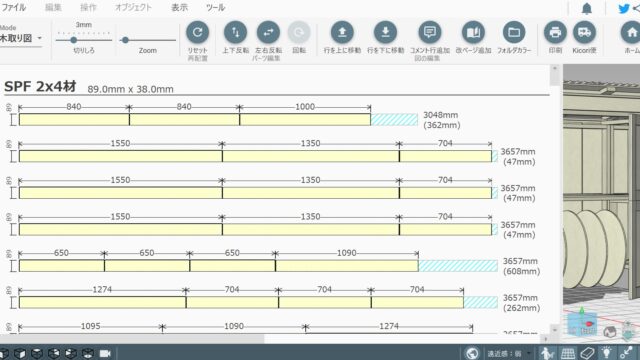
Task: Click the vertical scrollbar down arrow
Action: coord(554,330)
